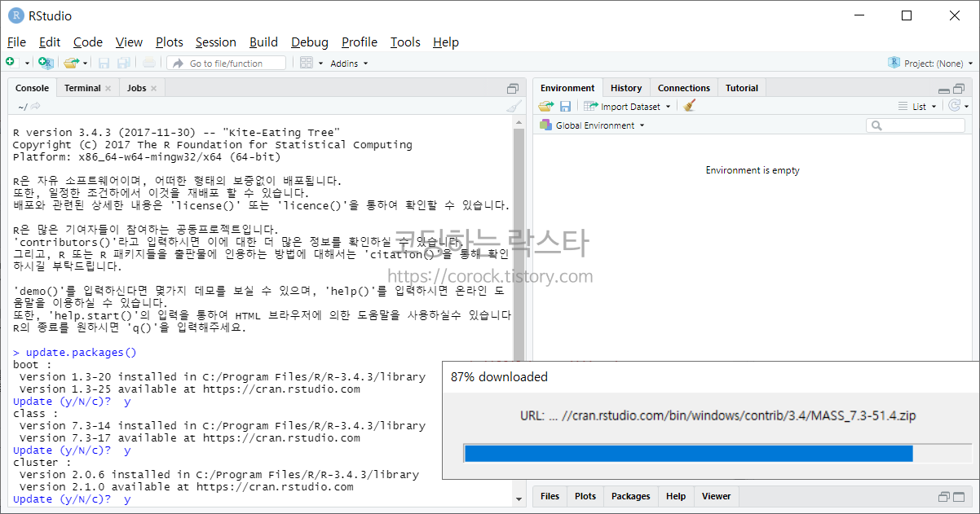Image resolution: width=980 pixels, height=514 pixels.
Task: Click the RStudio logo in title bar
Action: click(x=15, y=15)
